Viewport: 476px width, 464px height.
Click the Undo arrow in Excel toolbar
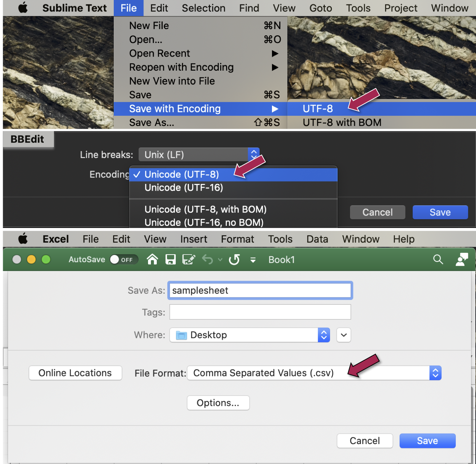(x=208, y=259)
